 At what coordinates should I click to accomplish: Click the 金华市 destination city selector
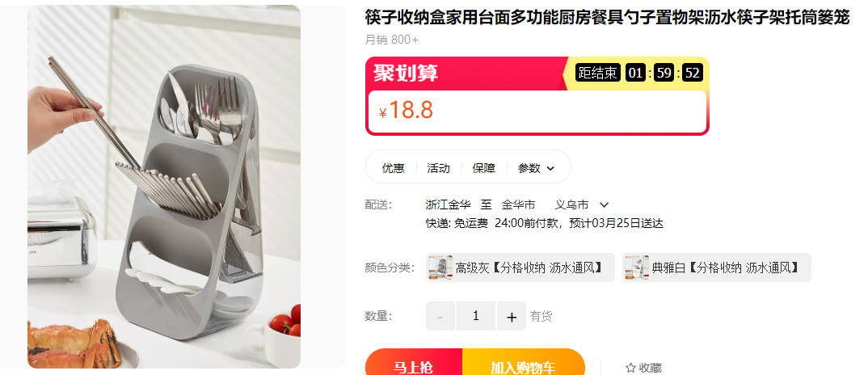pyautogui.click(x=518, y=205)
